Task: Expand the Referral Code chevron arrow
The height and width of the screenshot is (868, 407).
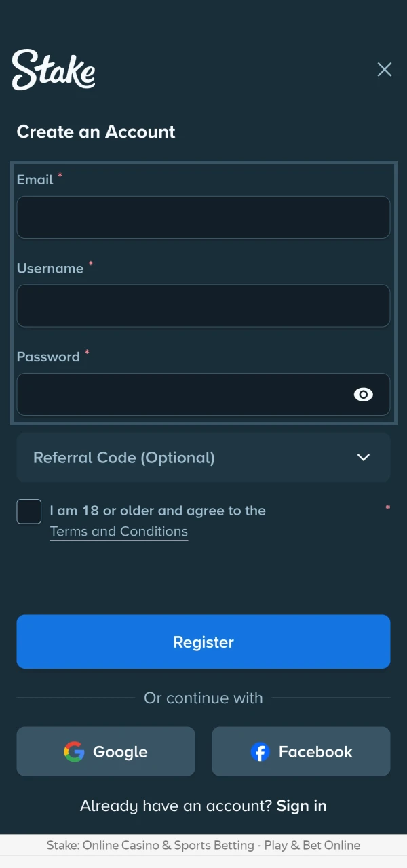Action: point(364,458)
